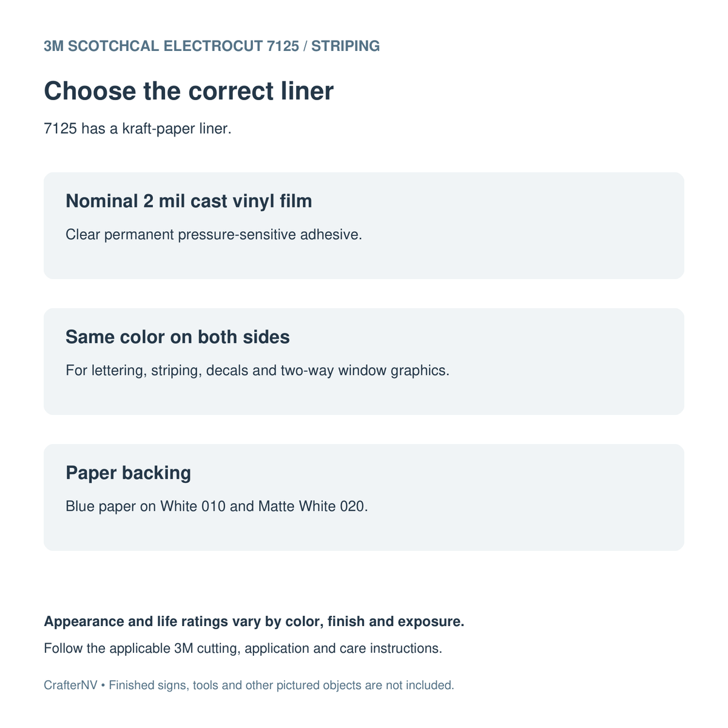Click the pictured objects are not included note
The width and height of the screenshot is (728, 728).
pos(365,686)
